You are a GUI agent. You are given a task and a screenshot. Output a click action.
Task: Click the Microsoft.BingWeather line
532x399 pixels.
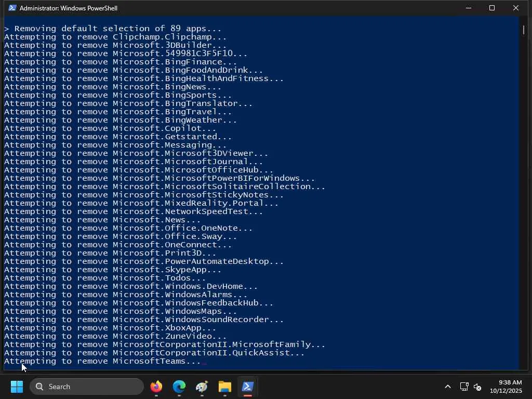click(x=121, y=120)
